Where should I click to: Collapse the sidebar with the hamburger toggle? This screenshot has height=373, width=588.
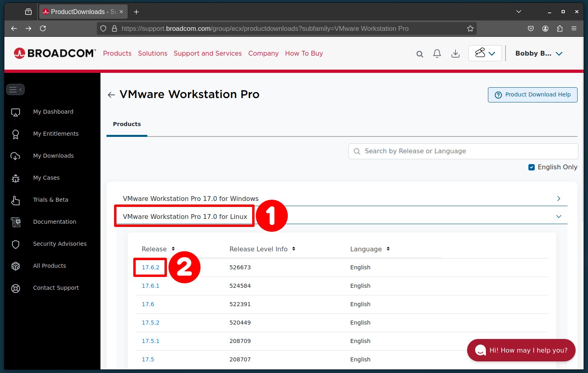click(15, 90)
